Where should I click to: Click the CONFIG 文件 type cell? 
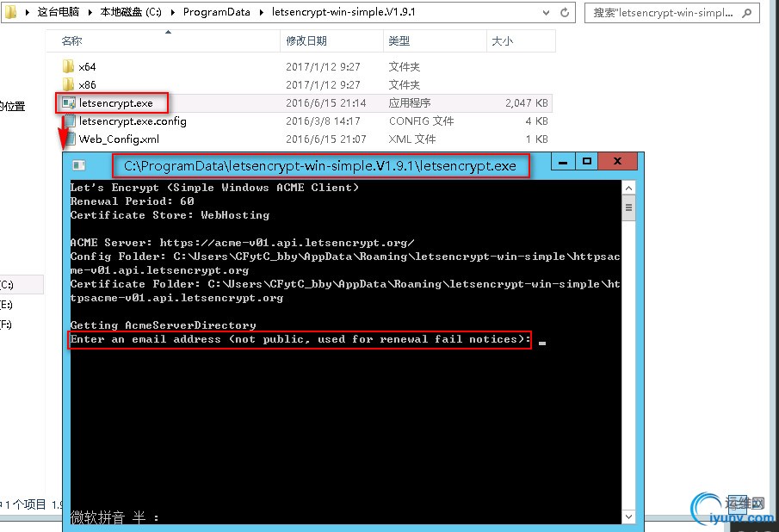(421, 121)
